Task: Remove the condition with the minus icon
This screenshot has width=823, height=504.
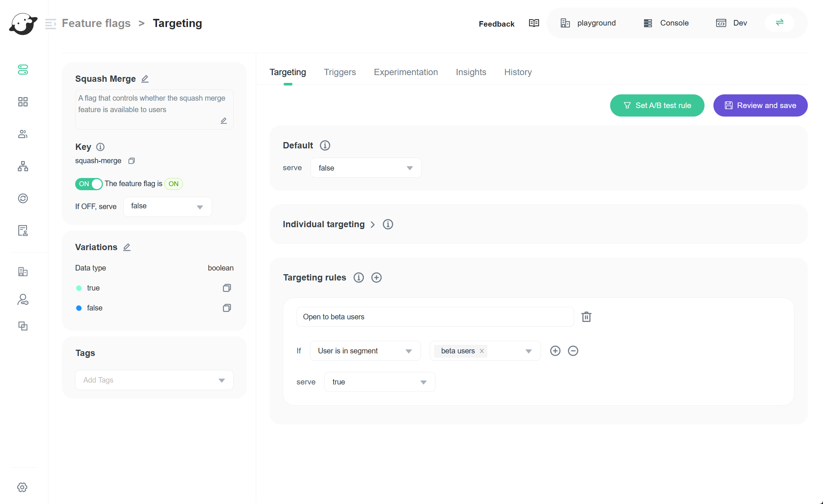Action: (x=573, y=351)
